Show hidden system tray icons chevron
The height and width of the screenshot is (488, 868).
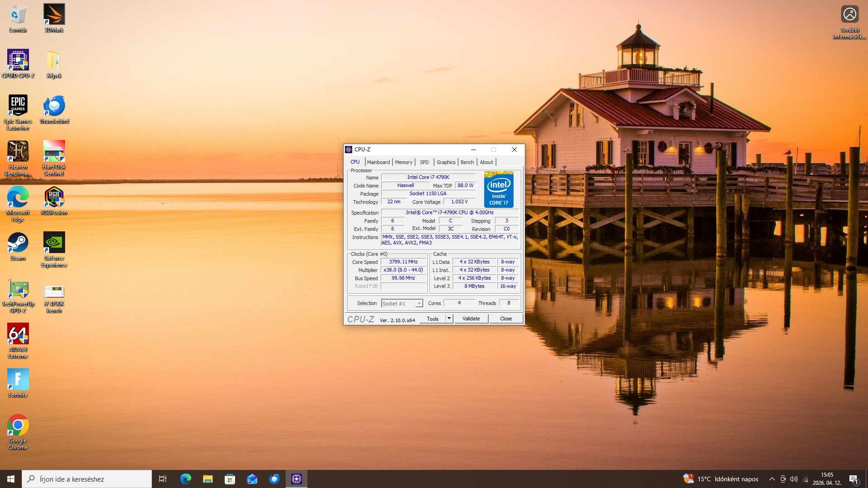[x=772, y=479]
